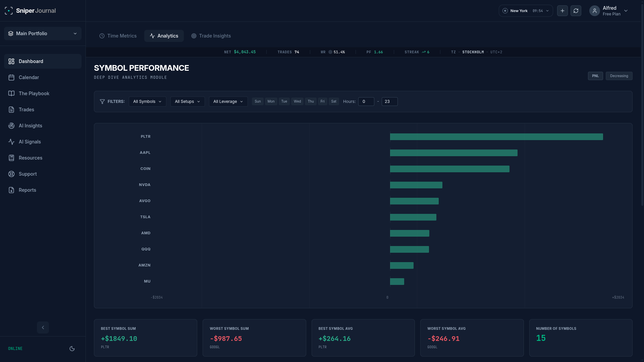644x362 pixels.
Task: Switch to the Trade Insights tab
Action: pyautogui.click(x=211, y=36)
